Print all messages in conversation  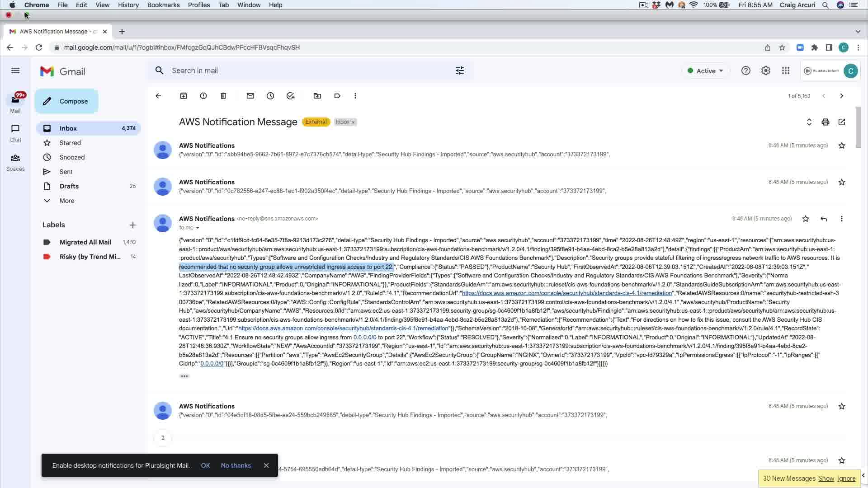(826, 122)
